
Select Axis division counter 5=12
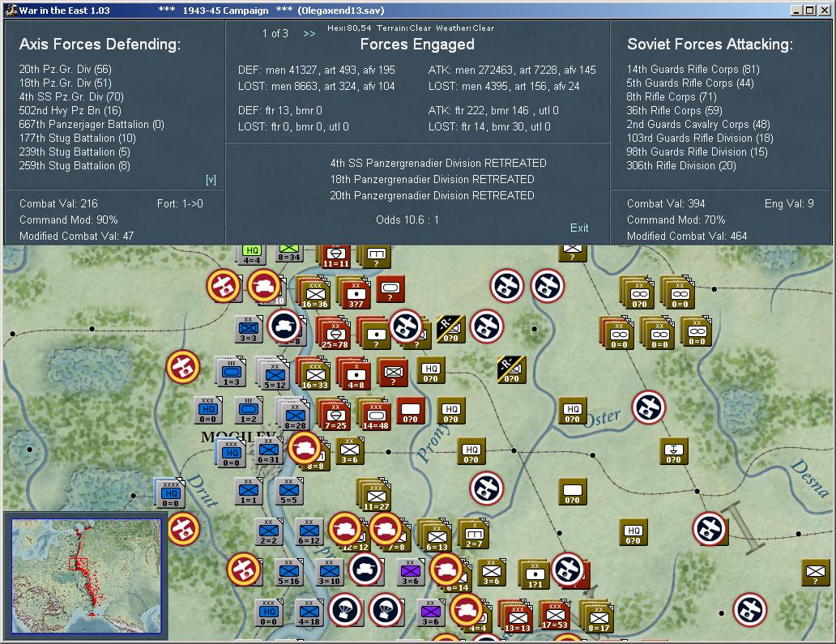point(274,375)
